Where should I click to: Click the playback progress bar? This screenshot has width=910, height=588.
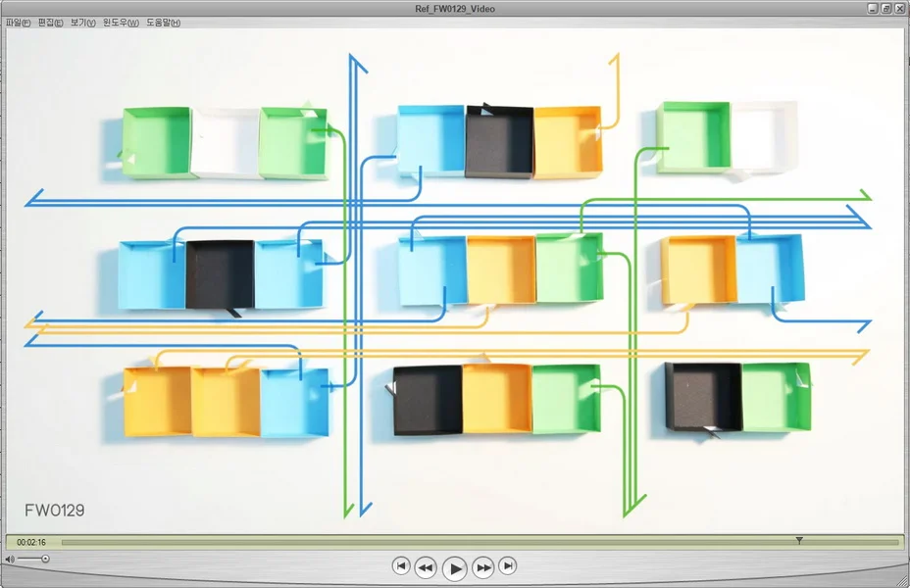[480, 542]
